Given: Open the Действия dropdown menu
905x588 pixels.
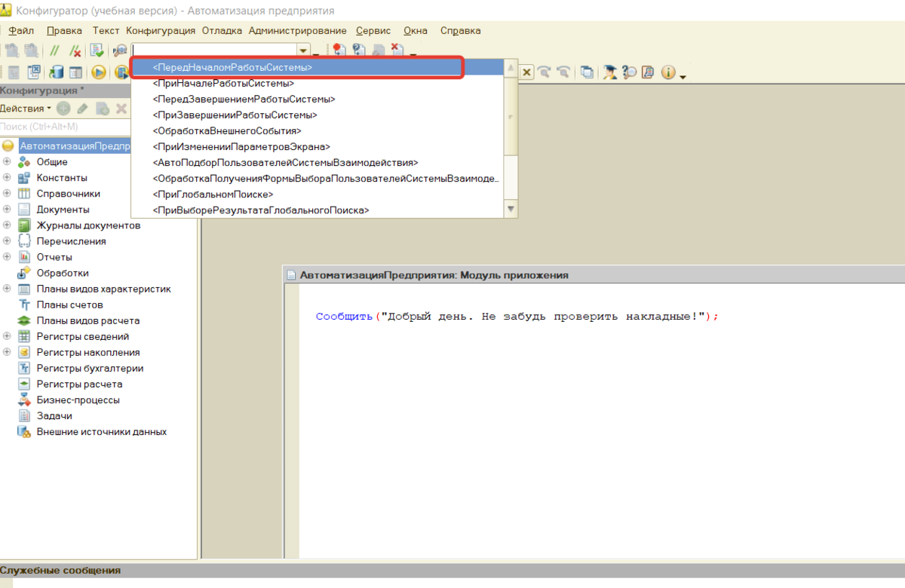Looking at the screenshot, I should pyautogui.click(x=26, y=109).
